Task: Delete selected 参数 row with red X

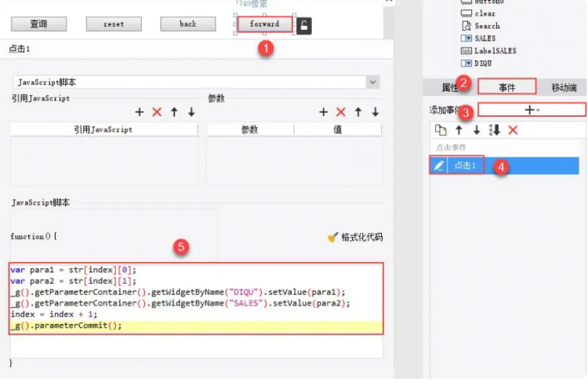Action: (340, 112)
